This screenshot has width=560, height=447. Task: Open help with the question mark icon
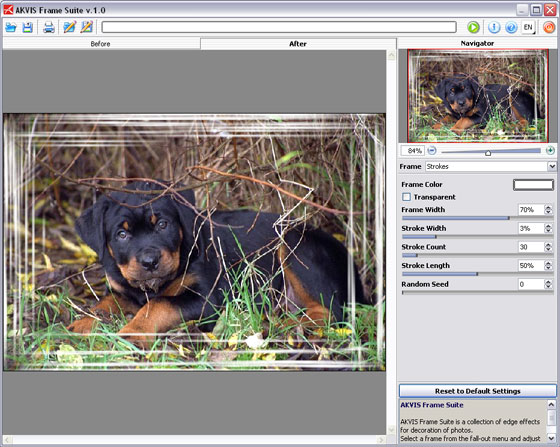coord(511,27)
